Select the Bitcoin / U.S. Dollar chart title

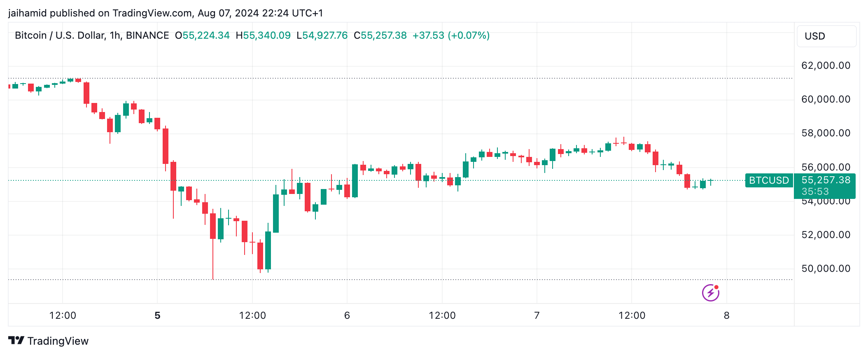(91, 35)
